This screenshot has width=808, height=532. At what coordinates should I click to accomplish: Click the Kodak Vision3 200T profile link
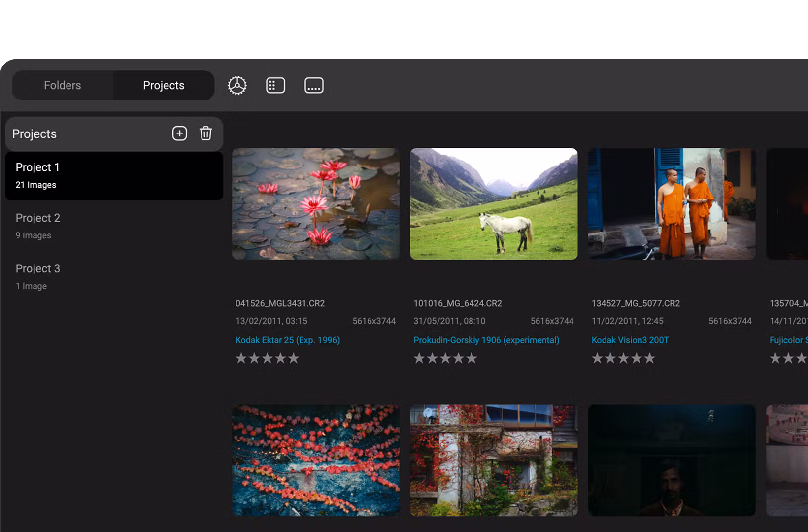[630, 340]
